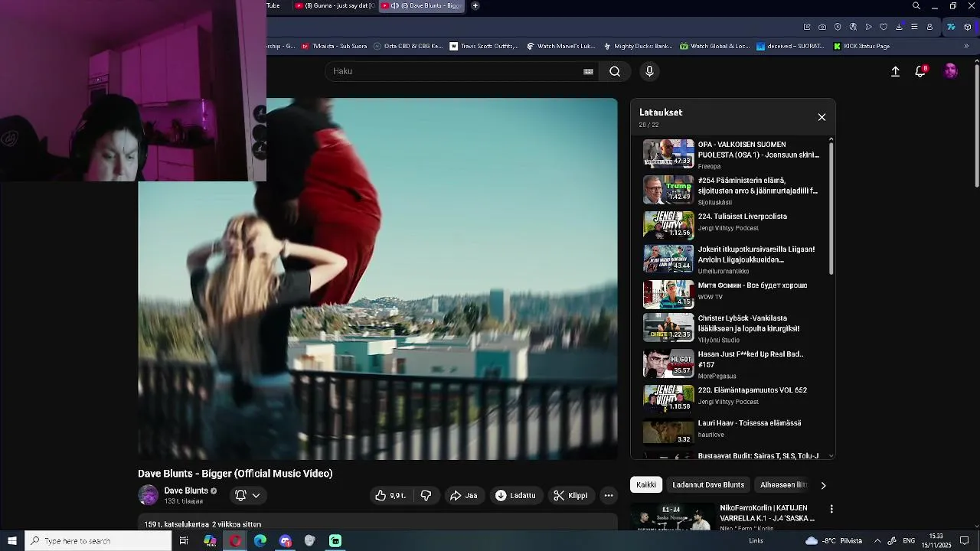
Task: Open a new browser tab
Action: point(475,5)
